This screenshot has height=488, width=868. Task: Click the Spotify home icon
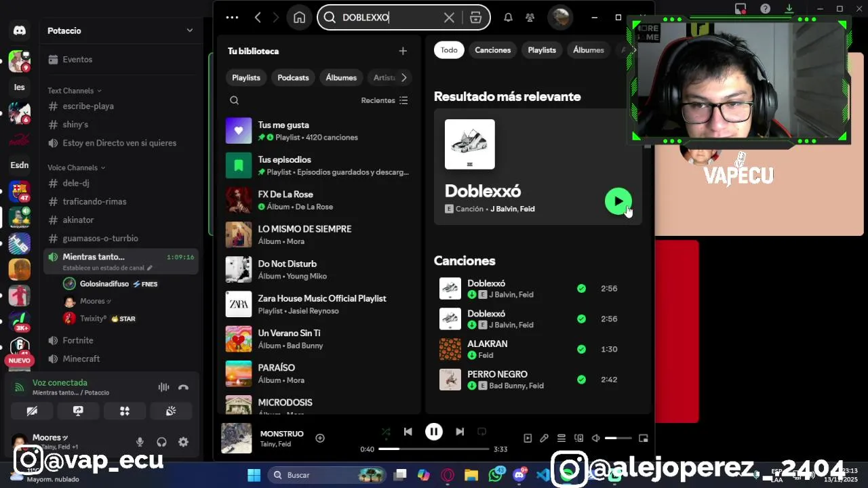[299, 18]
